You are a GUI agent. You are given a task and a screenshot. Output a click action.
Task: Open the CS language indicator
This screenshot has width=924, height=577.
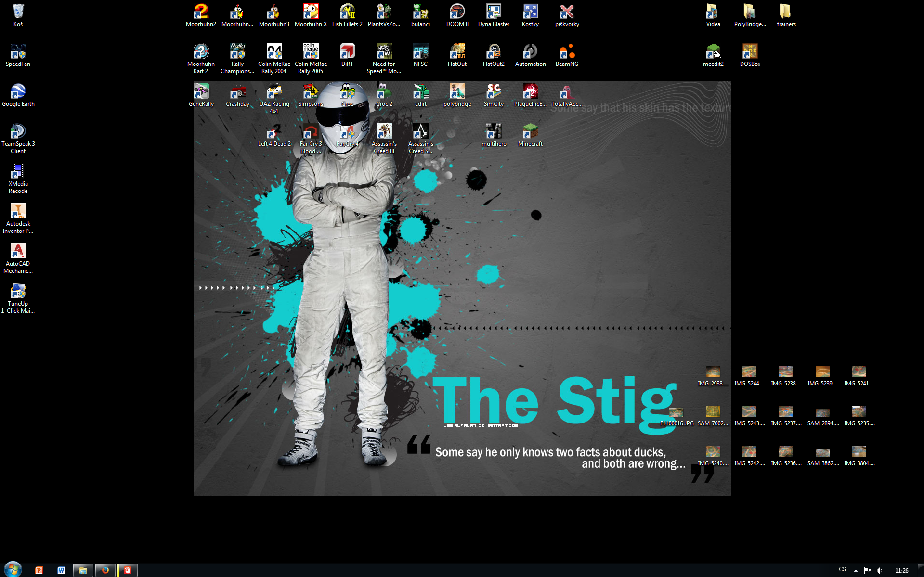coord(842,570)
